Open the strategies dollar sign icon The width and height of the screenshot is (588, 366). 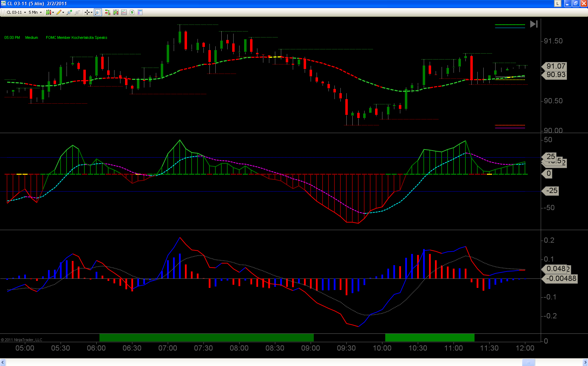tap(132, 12)
